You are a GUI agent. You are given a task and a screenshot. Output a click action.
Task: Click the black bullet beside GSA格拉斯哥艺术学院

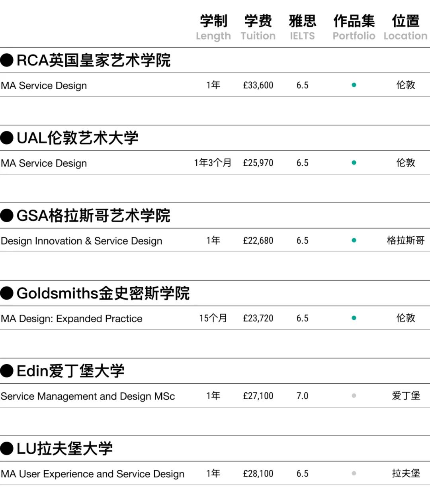pos(7,216)
